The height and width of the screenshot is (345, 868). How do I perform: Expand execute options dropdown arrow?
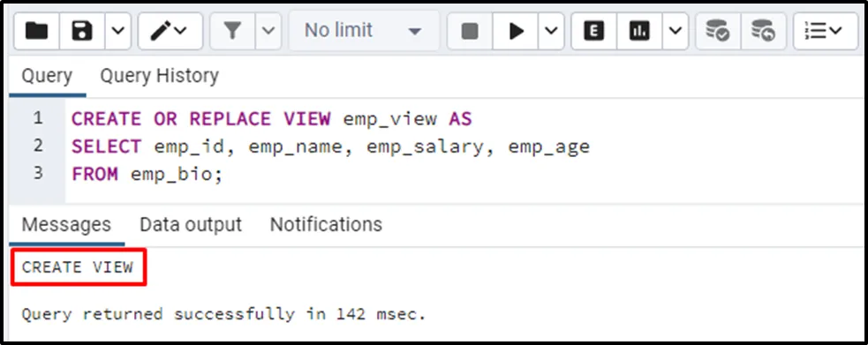click(x=551, y=31)
